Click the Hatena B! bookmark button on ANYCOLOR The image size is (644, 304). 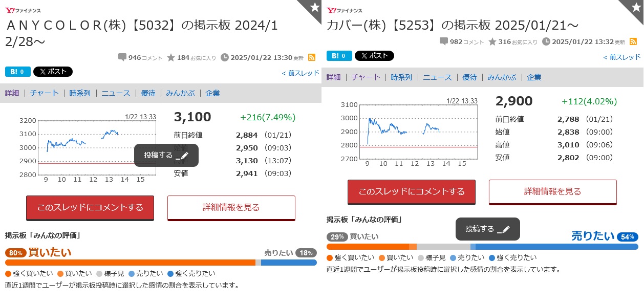click(x=17, y=72)
